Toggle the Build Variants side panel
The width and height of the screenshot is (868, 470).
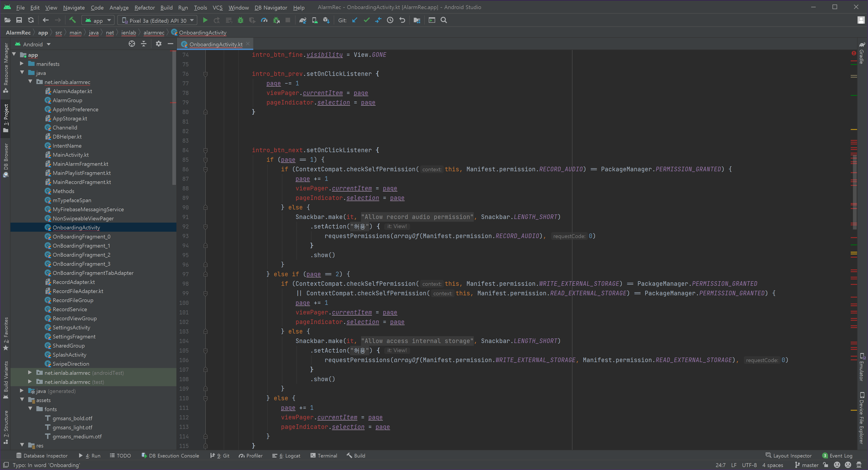pyautogui.click(x=6, y=379)
